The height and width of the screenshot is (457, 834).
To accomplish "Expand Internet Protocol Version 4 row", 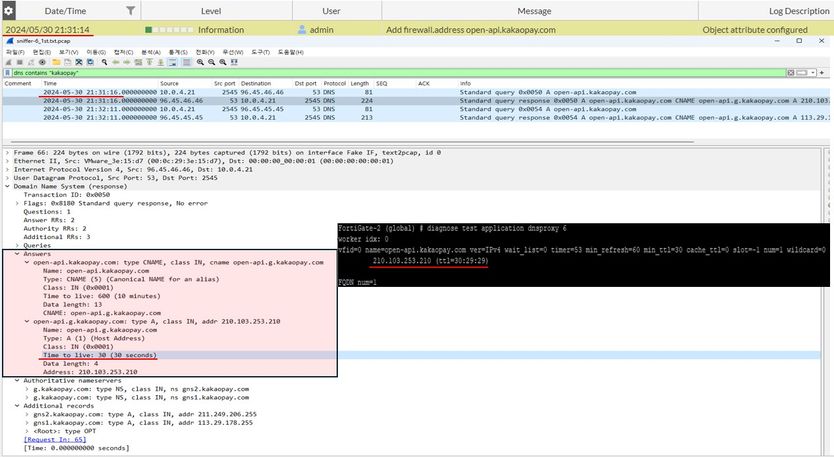I will (7, 170).
